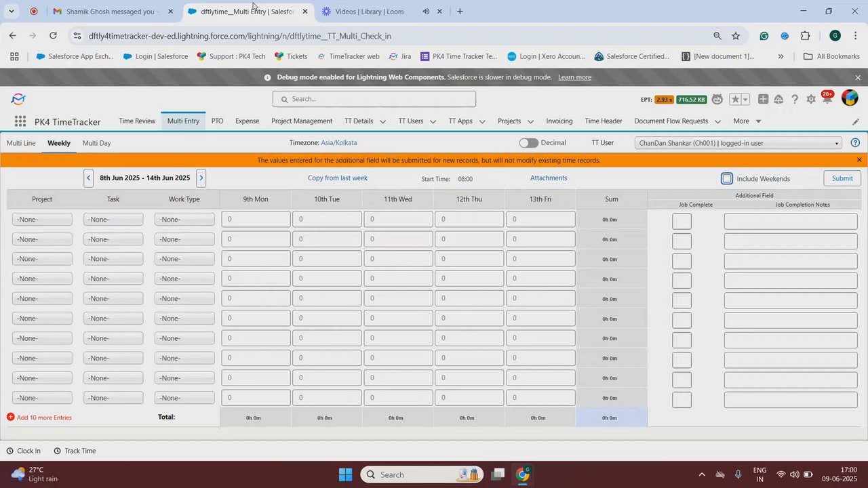Expand the TT Users chevron
This screenshot has height=488, width=868.
click(x=432, y=122)
